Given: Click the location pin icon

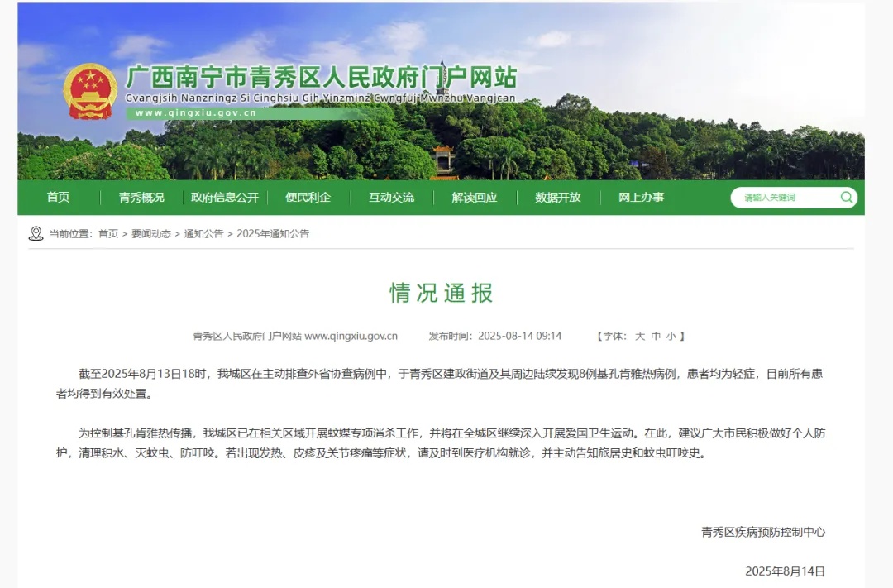Looking at the screenshot, I should (x=36, y=234).
